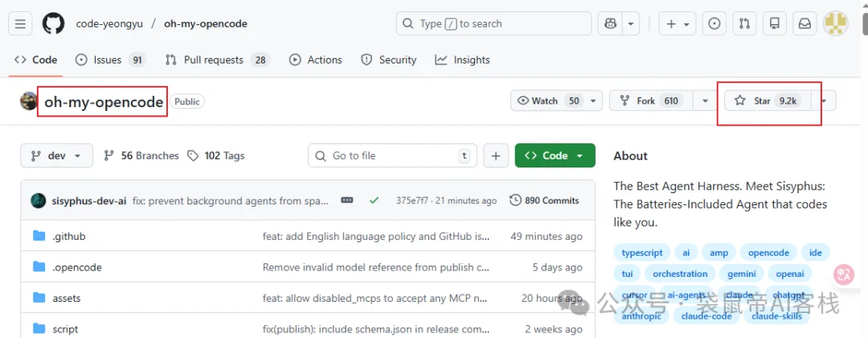Open the .github folder
The width and height of the screenshot is (868, 338).
pos(69,237)
